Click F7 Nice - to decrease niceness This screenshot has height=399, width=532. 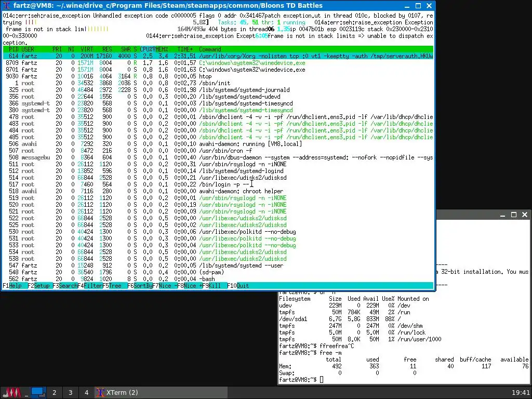pyautogui.click(x=165, y=286)
